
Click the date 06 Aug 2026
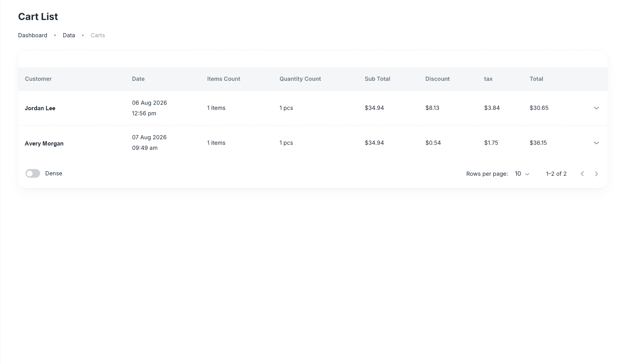click(x=149, y=103)
